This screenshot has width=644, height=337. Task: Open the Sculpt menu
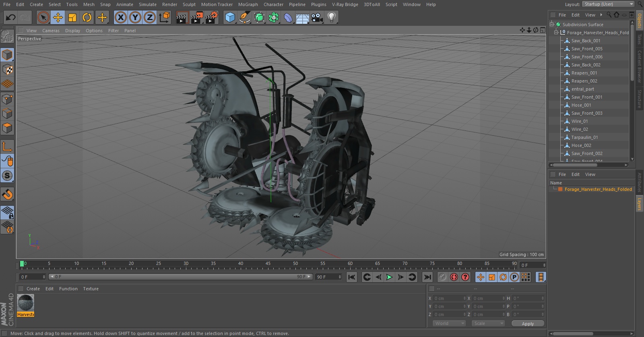click(x=189, y=4)
